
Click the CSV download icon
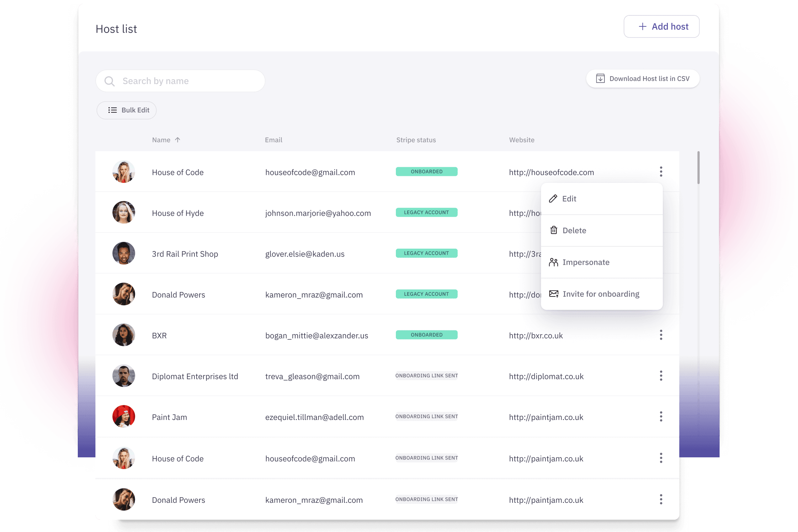(600, 79)
